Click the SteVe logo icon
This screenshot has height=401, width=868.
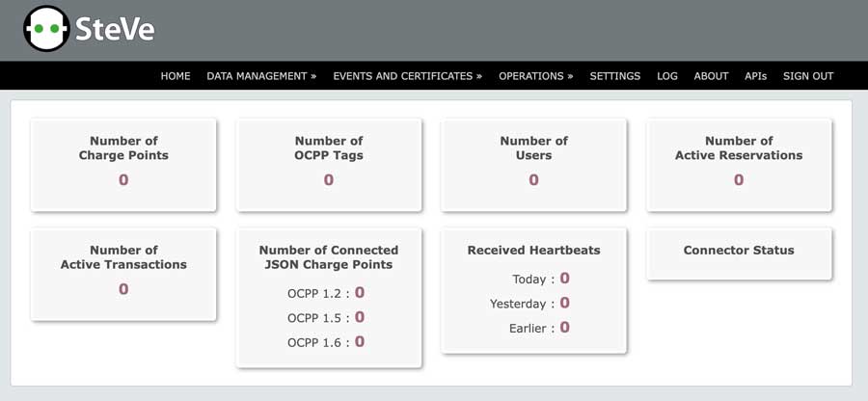[x=46, y=30]
